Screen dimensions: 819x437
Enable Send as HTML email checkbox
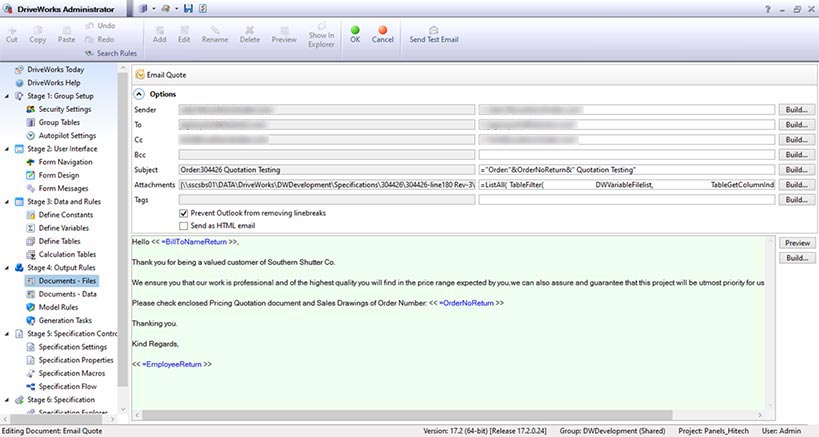point(183,226)
